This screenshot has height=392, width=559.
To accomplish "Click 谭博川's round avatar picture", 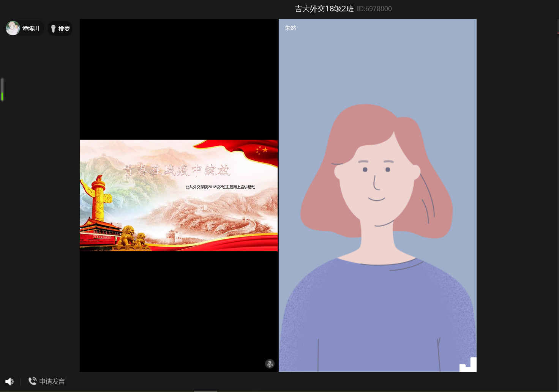I will [x=13, y=28].
